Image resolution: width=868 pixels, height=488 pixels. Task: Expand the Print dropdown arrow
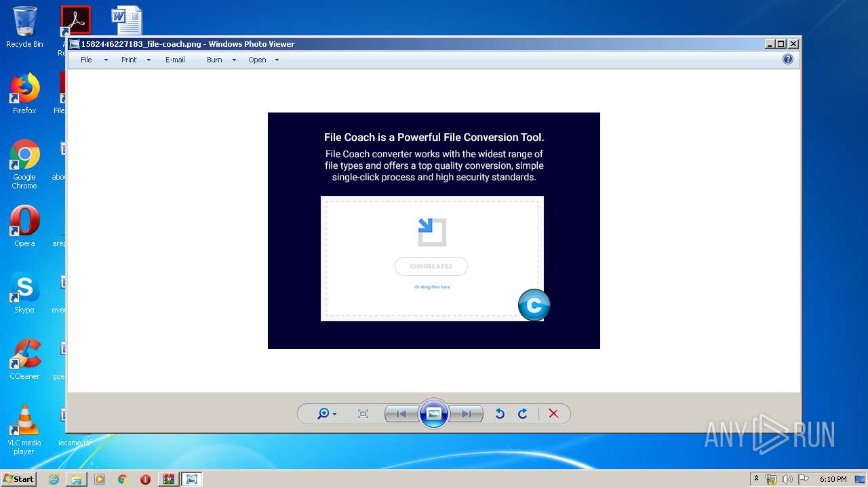[x=149, y=60]
